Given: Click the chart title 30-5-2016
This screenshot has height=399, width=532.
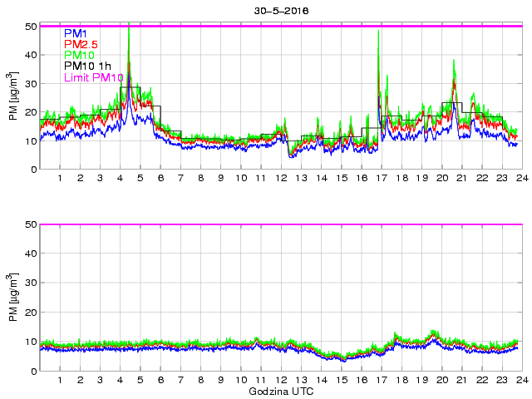Looking at the screenshot, I should point(281,11).
